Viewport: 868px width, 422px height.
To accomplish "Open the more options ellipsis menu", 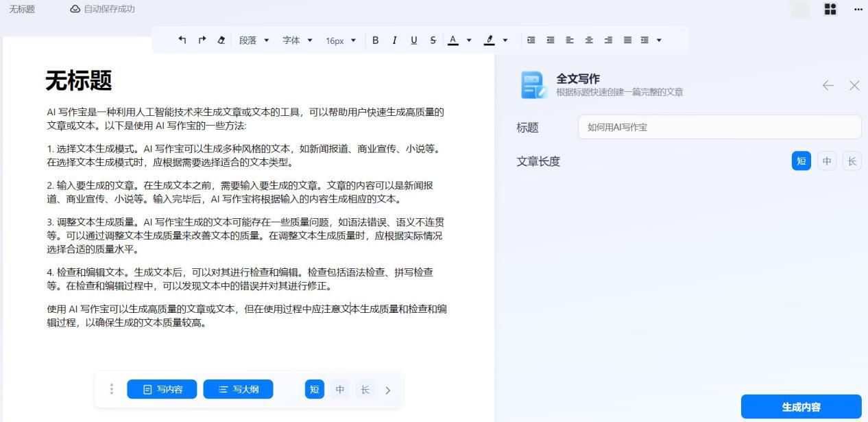I will (x=858, y=9).
